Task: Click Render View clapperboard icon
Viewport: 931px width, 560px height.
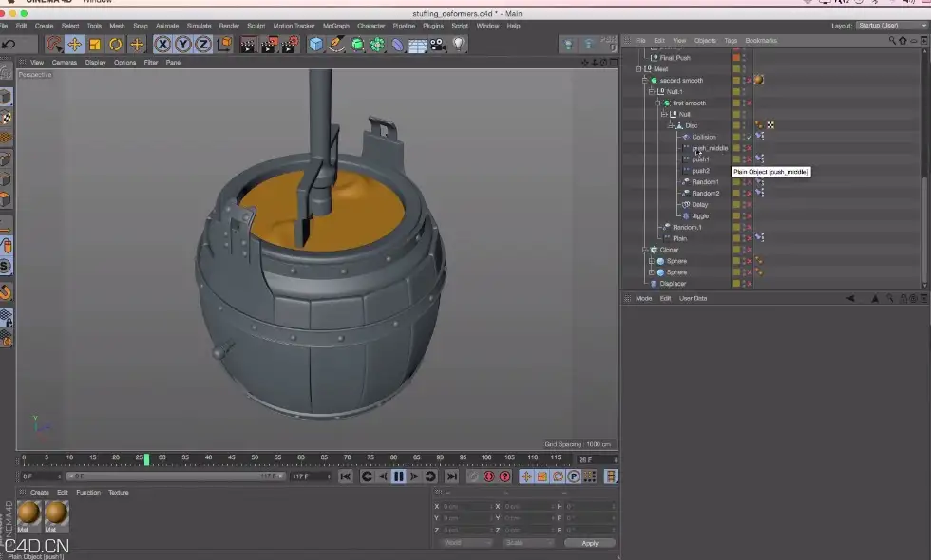Action: tap(248, 45)
